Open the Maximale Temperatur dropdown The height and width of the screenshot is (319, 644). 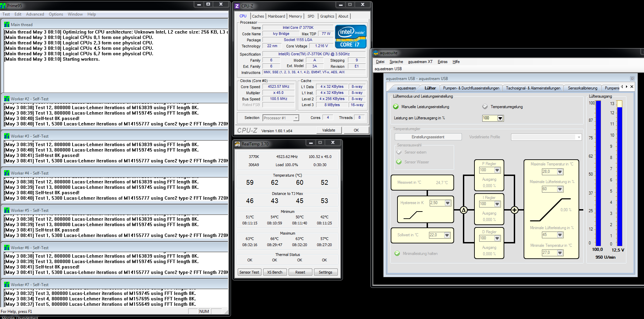coord(560,172)
